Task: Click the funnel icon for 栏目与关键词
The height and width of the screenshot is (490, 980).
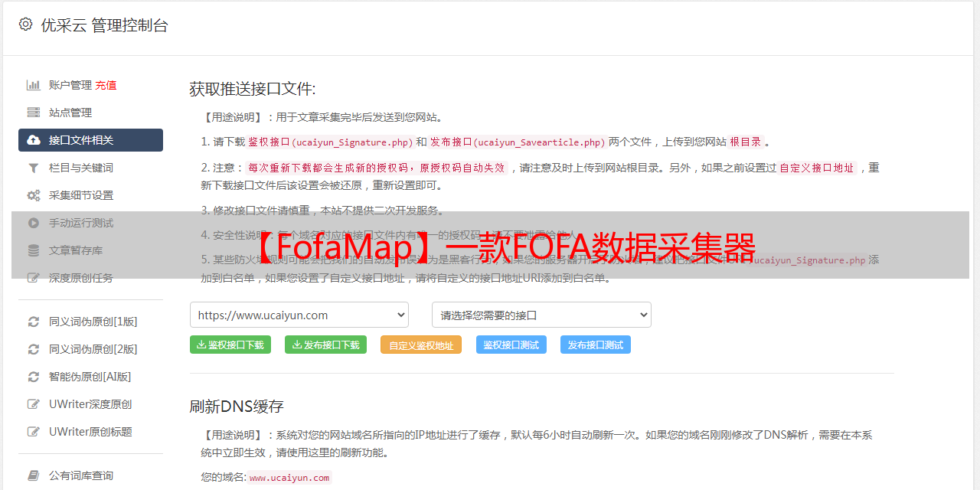Action: click(x=33, y=168)
